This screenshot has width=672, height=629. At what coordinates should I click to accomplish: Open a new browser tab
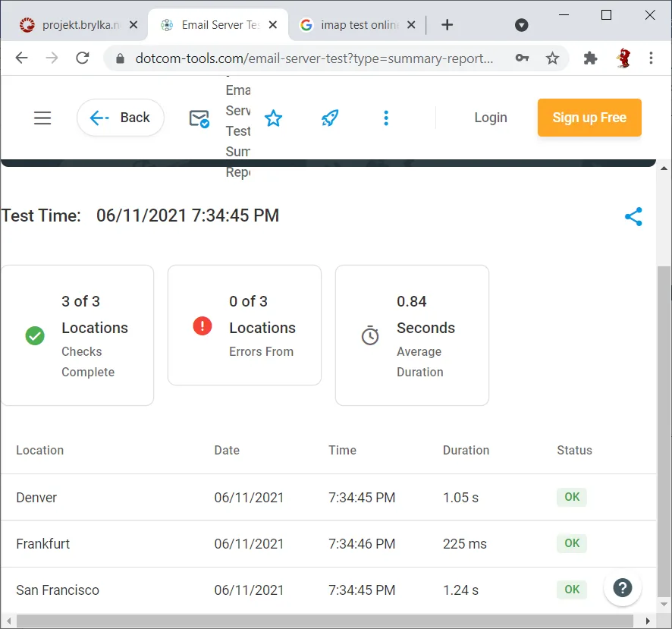point(447,25)
